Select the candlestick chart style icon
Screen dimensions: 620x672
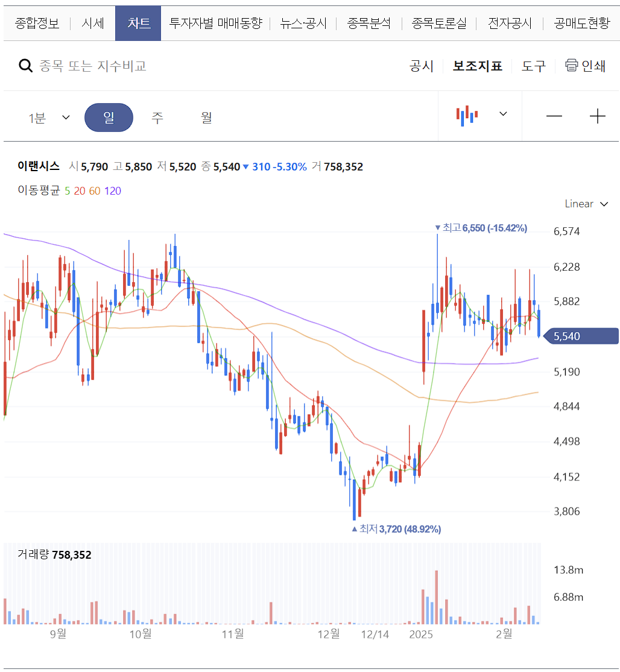467,115
